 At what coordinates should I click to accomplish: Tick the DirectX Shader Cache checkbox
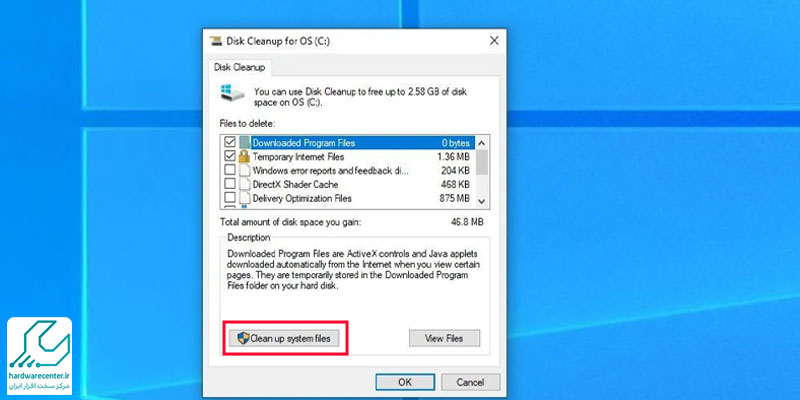tap(230, 185)
